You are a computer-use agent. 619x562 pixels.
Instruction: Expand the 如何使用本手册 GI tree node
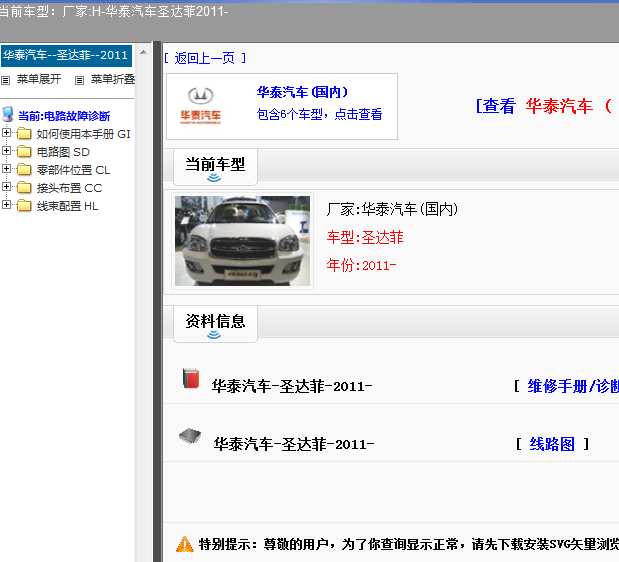(7, 133)
